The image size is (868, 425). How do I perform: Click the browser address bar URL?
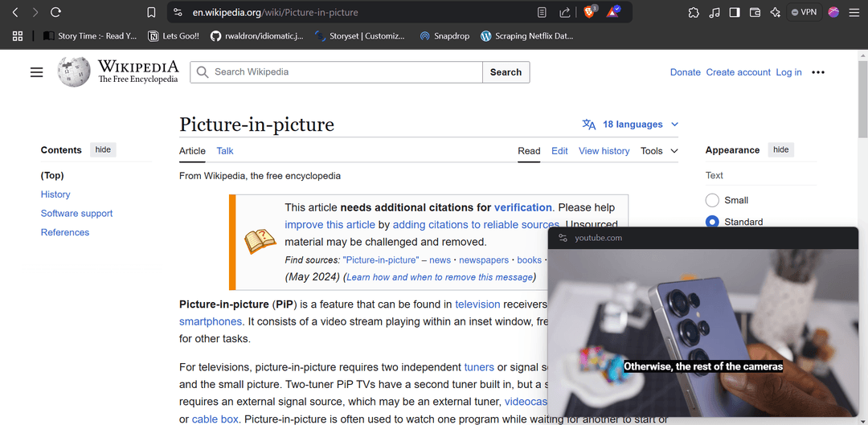click(275, 12)
